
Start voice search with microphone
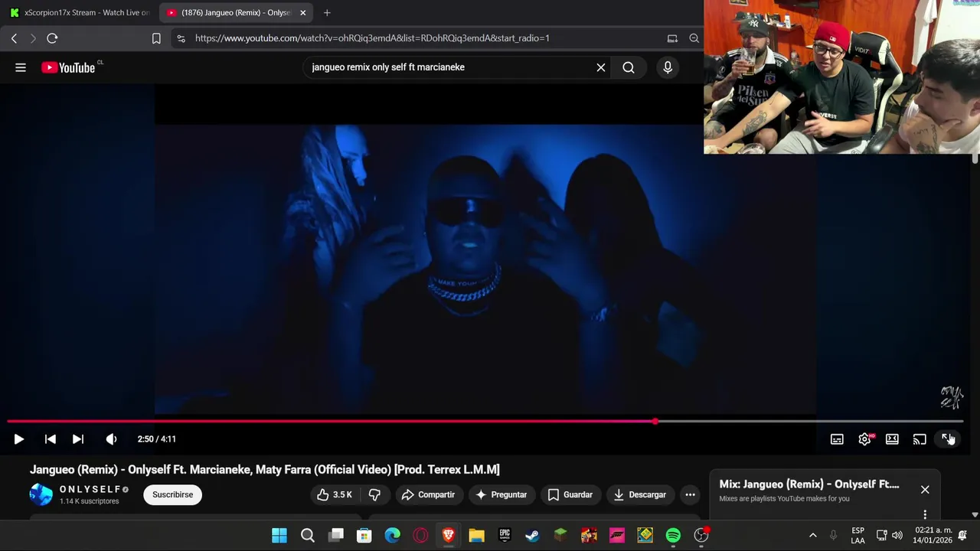(x=668, y=67)
